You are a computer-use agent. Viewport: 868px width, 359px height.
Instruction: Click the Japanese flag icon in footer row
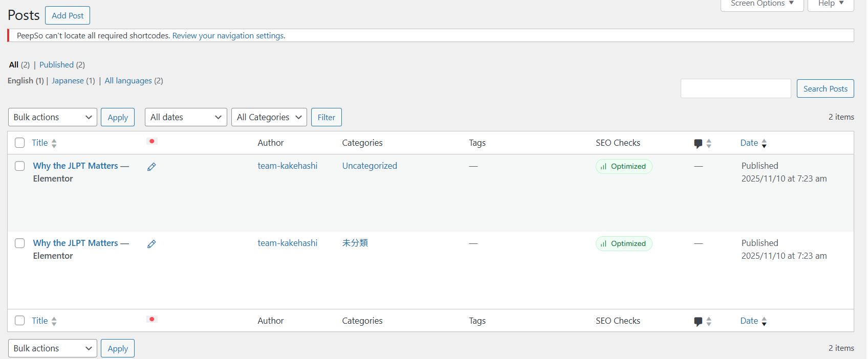coord(151,319)
